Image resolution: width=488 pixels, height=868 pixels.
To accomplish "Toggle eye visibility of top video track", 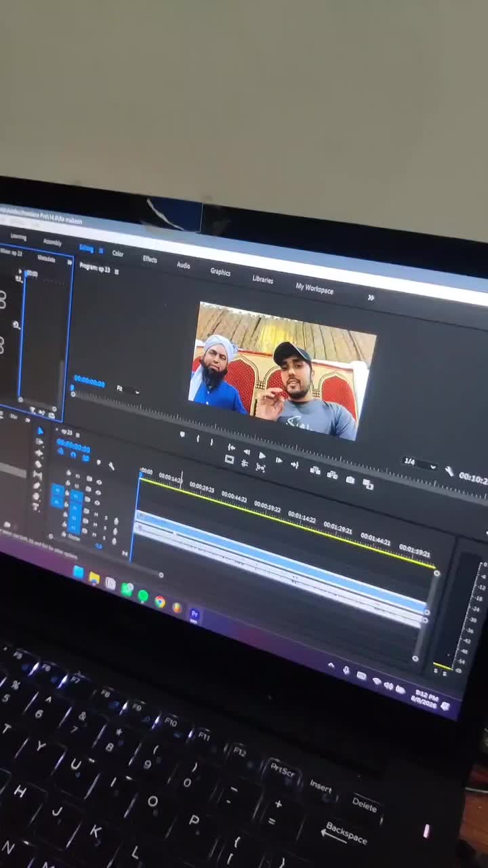I will (x=99, y=482).
